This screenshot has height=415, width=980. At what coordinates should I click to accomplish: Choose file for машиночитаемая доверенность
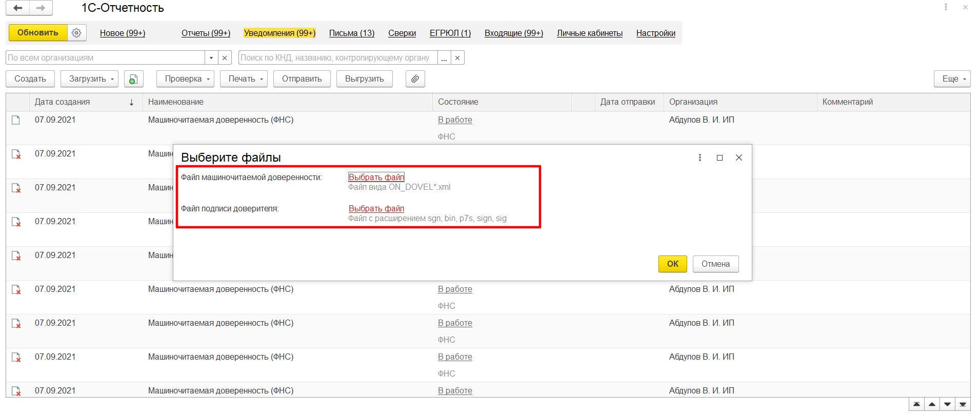point(376,177)
